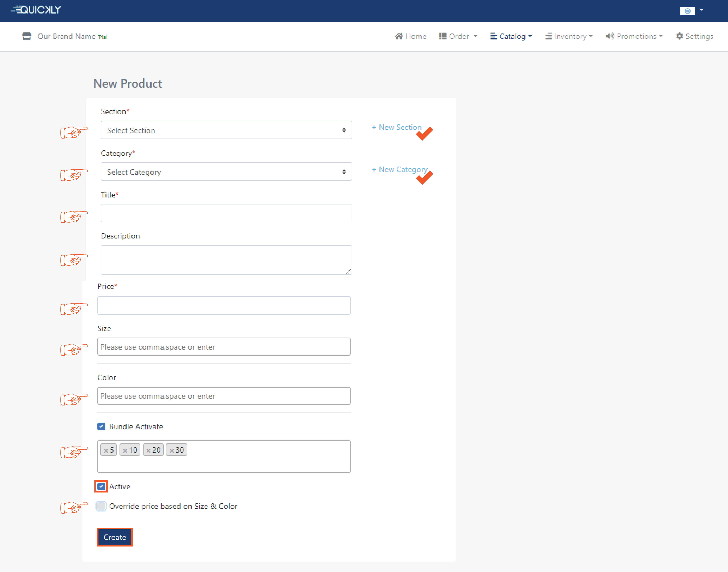Uncheck the Bundle Activate checkbox
Screen dimensions: 728x572
101,426
